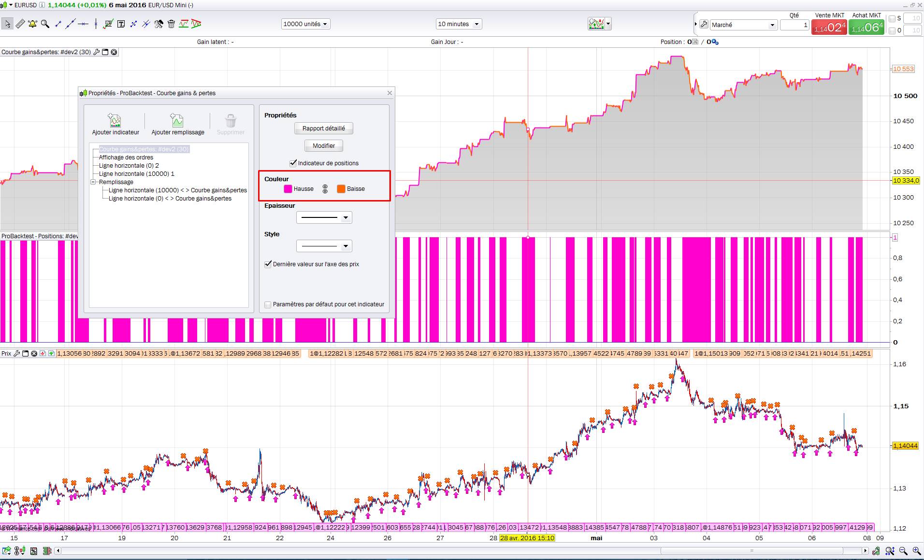Open wrench settings next to Marché order type

click(x=704, y=25)
